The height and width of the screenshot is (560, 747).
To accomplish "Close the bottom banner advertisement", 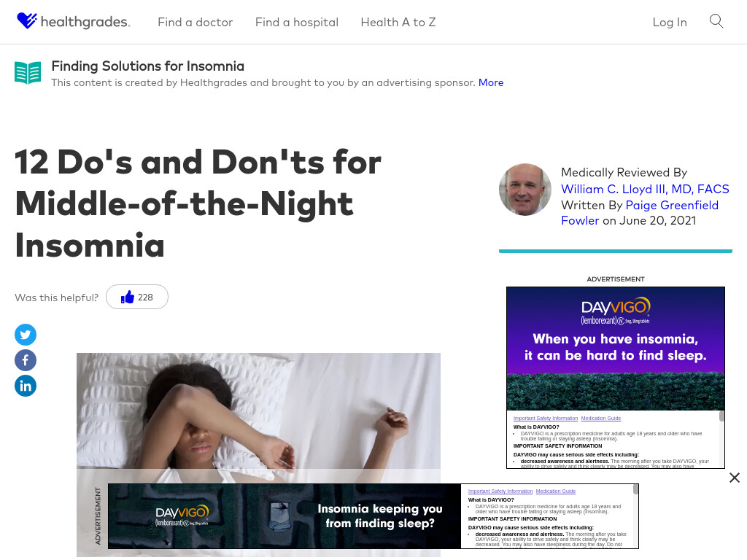I will [x=734, y=478].
